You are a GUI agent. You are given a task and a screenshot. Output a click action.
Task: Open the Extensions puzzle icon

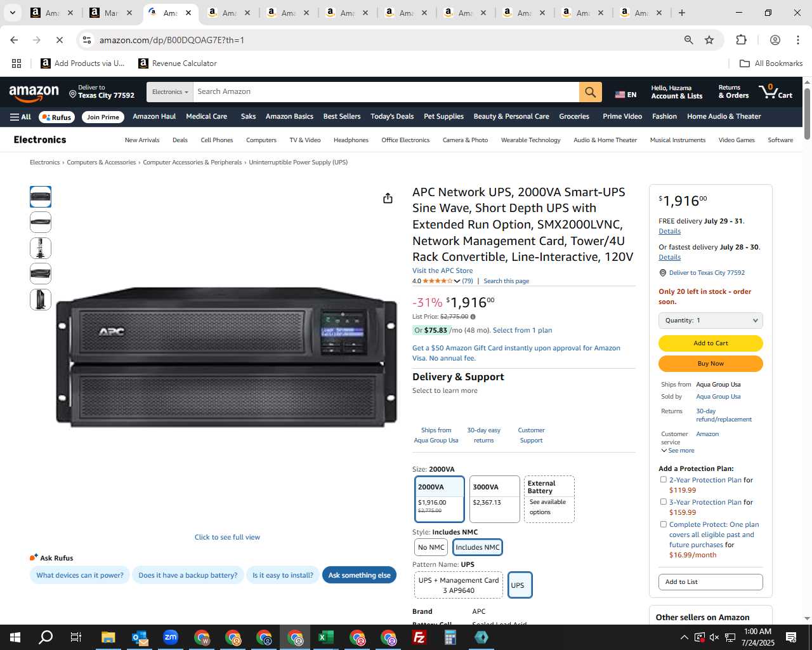741,40
